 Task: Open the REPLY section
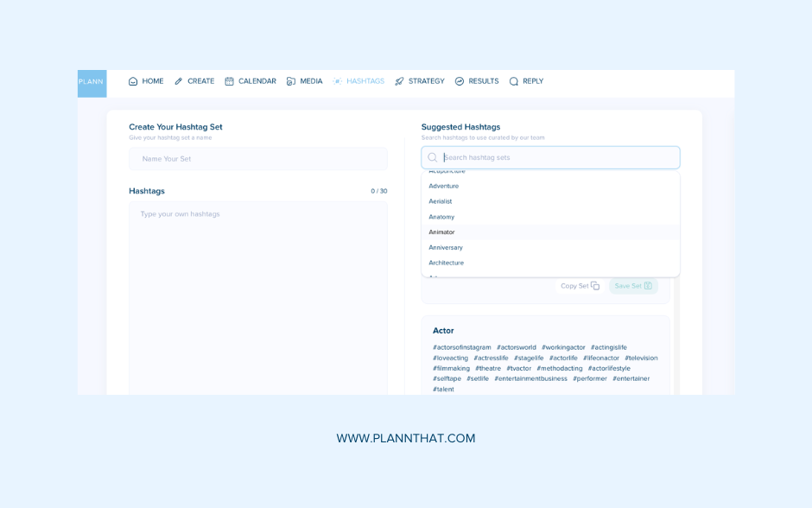tap(526, 81)
